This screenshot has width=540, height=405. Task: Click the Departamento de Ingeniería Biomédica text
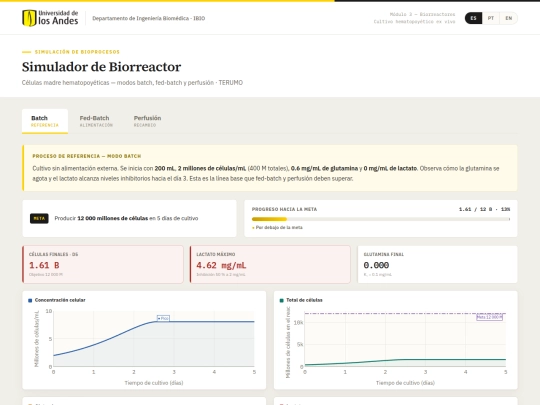(148, 18)
